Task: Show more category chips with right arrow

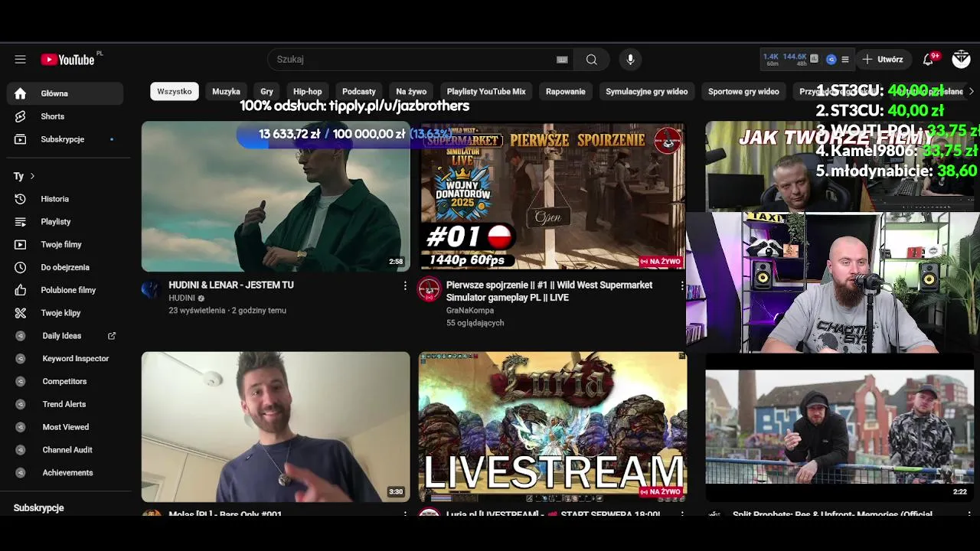Action: (x=972, y=92)
